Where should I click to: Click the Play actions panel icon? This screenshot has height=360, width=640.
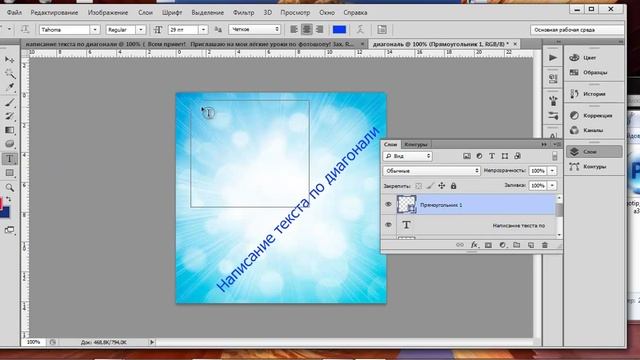553,58
